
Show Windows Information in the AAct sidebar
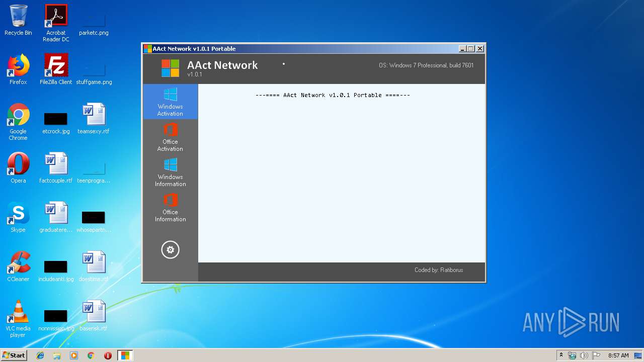pos(170,172)
